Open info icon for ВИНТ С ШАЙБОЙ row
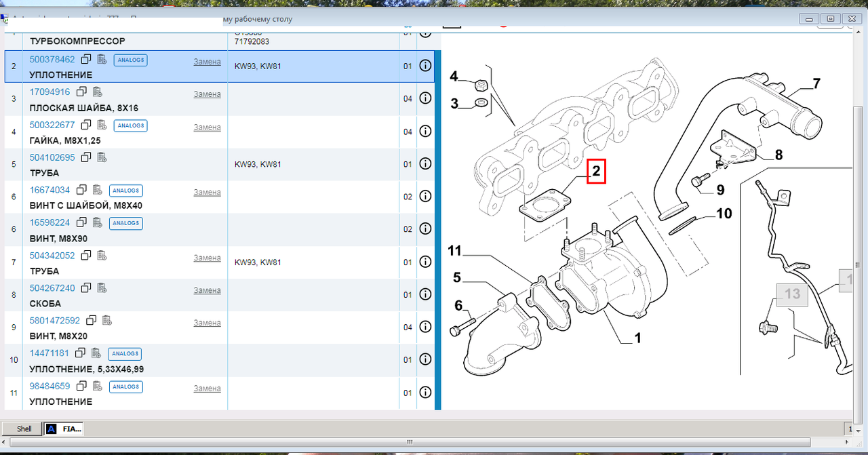The height and width of the screenshot is (455, 868). tap(425, 196)
